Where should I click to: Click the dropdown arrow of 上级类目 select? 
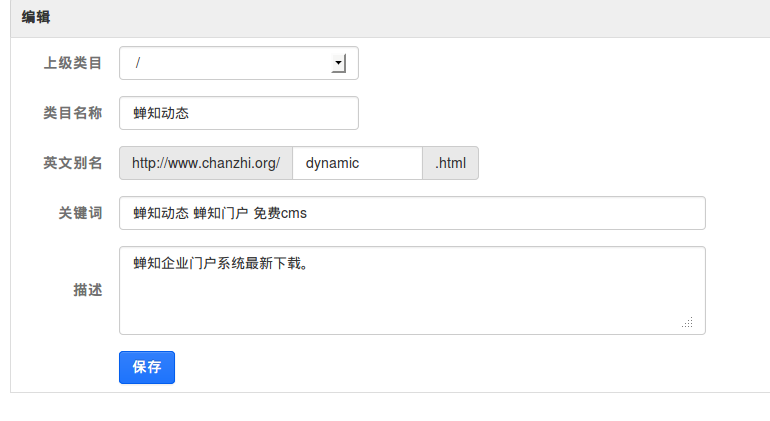[x=338, y=63]
